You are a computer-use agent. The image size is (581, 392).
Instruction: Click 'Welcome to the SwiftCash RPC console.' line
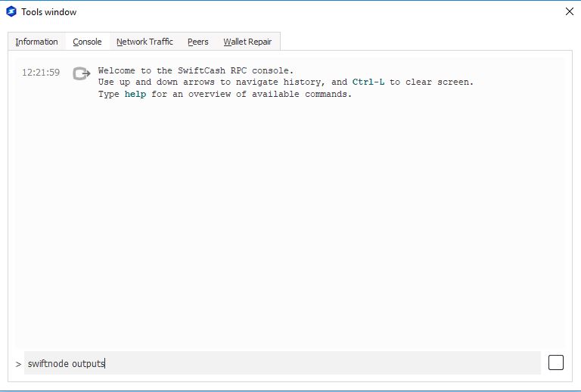click(196, 70)
